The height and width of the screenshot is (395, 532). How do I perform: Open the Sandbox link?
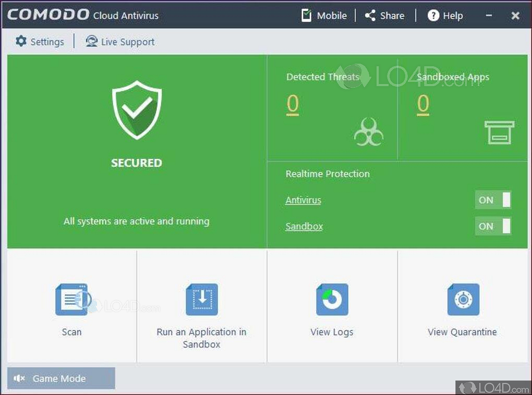304,226
